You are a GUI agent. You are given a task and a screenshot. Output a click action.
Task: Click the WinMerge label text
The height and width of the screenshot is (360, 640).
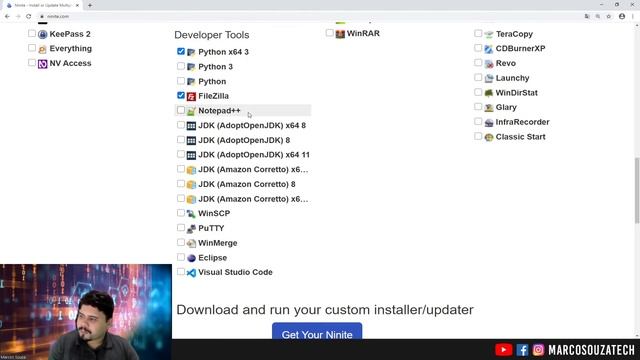(x=218, y=243)
